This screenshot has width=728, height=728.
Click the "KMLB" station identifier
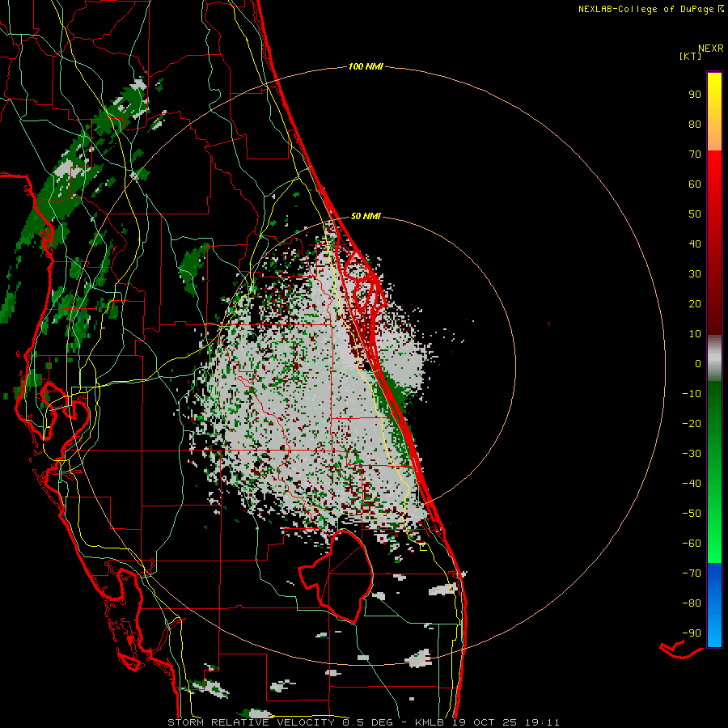pyautogui.click(x=430, y=722)
